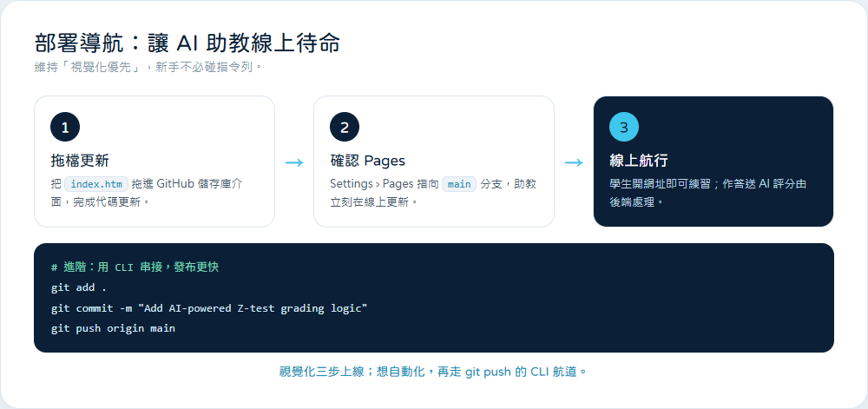Click the git add . line
This screenshot has height=409, width=868.
click(79, 287)
